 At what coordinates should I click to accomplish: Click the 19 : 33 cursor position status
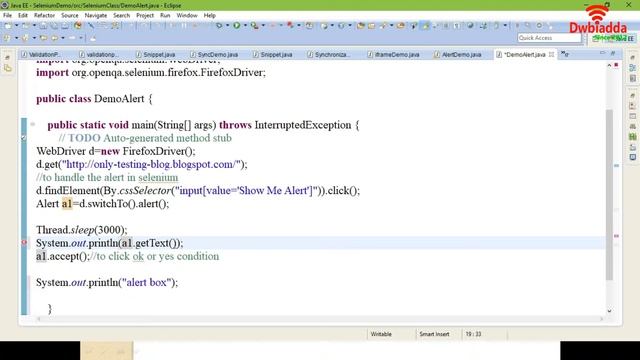(473, 334)
